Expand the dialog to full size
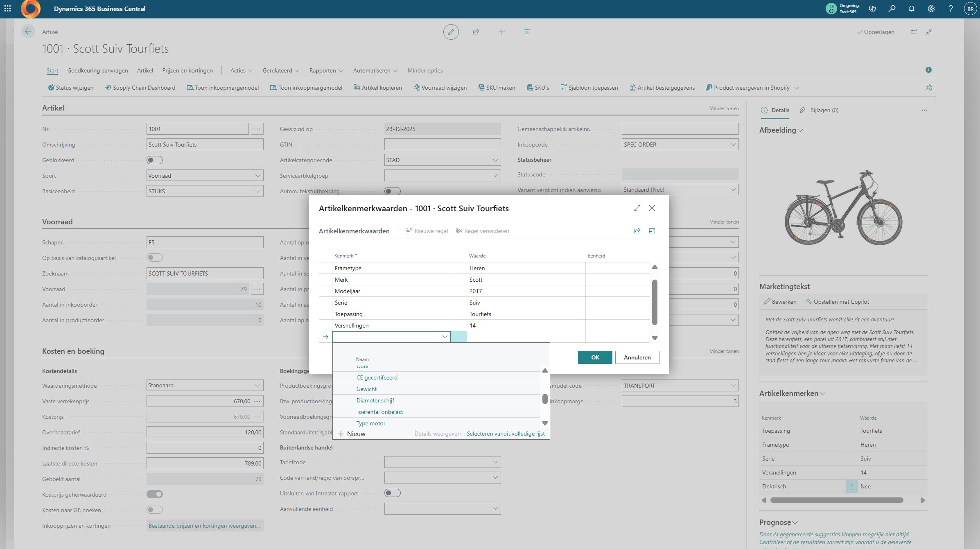This screenshot has width=980, height=549. pos(637,208)
